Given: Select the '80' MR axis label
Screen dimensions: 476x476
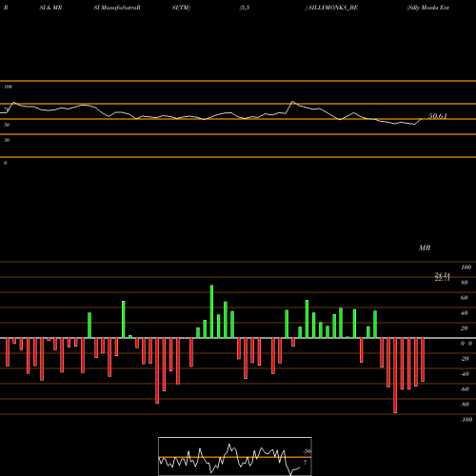Looking at the screenshot, I should (465, 283).
